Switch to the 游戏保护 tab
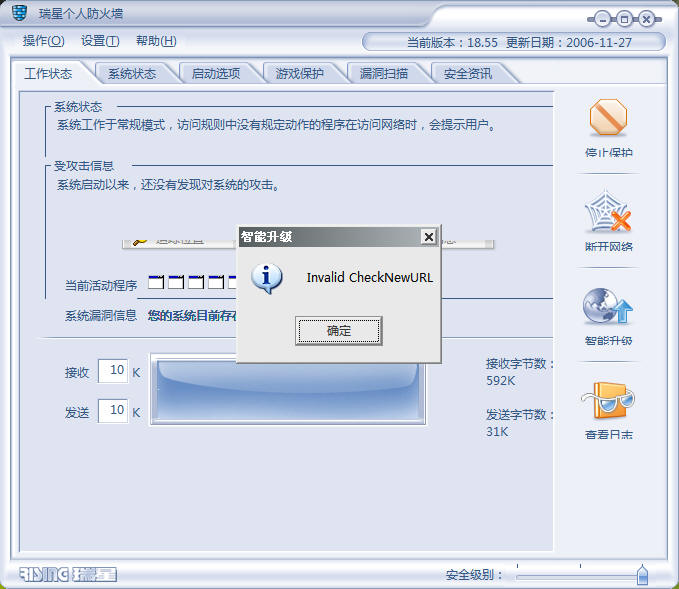This screenshot has width=679, height=589. tap(300, 74)
